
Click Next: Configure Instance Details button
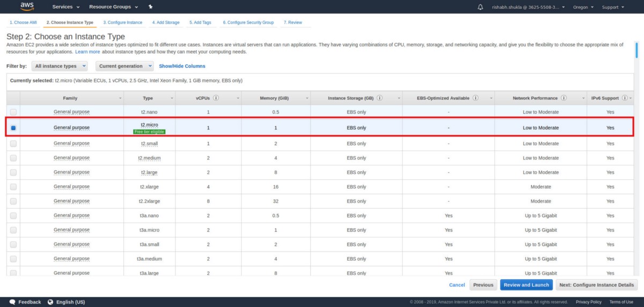coord(596,285)
